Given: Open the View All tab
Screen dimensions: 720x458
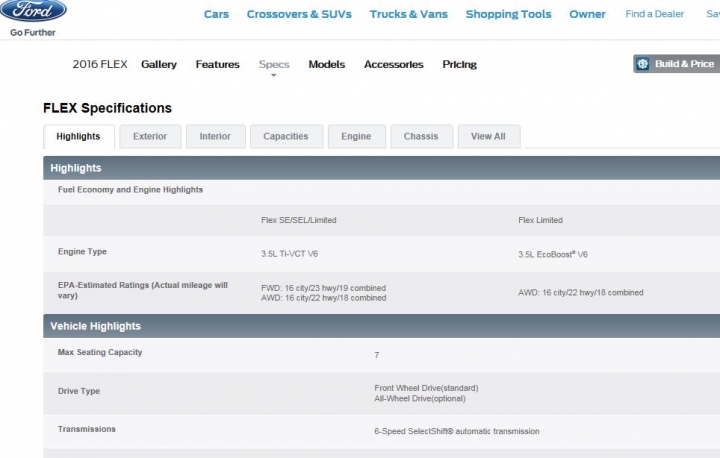Looking at the screenshot, I should pyautogui.click(x=489, y=136).
